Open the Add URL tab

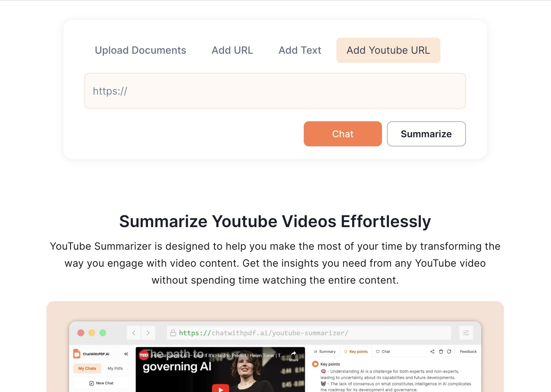pyautogui.click(x=232, y=50)
